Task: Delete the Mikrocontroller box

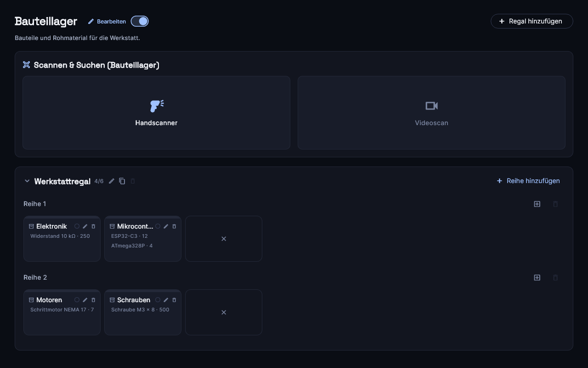Action: [x=174, y=226]
